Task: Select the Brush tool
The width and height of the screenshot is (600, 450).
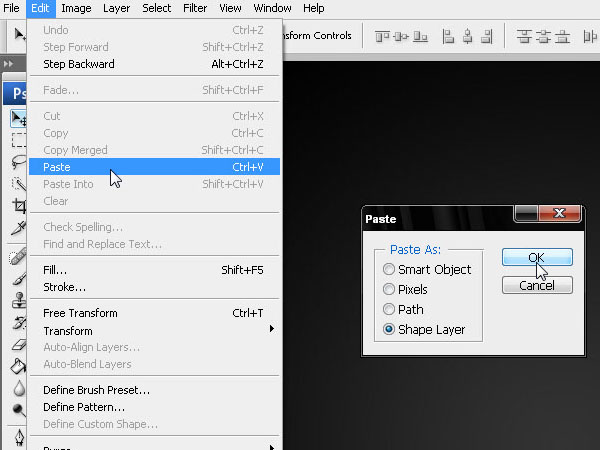Action: [x=18, y=278]
